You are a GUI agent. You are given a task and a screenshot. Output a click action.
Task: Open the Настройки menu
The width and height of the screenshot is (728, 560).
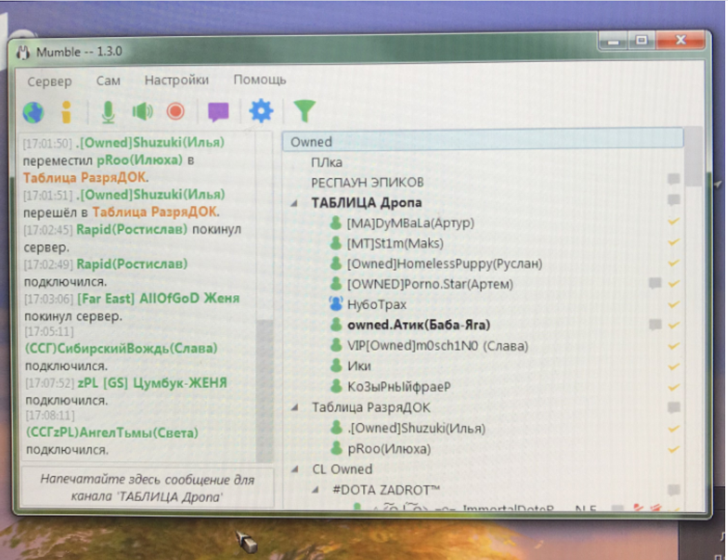176,80
